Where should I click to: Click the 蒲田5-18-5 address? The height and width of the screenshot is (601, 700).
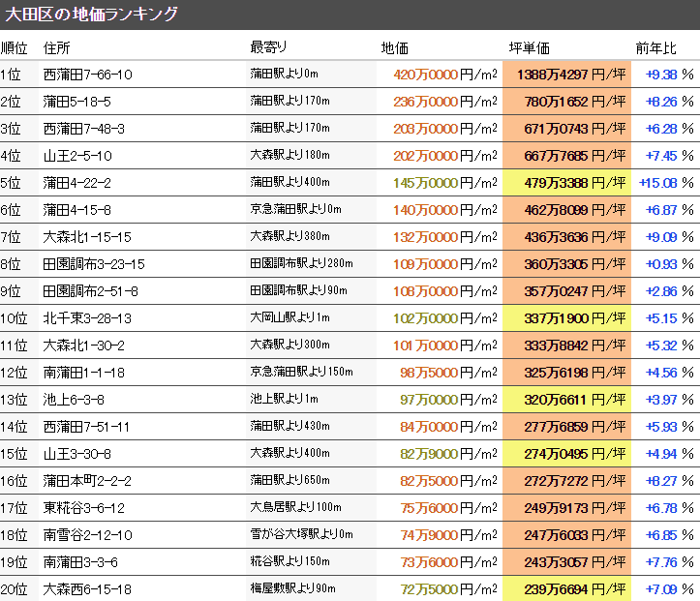tap(77, 102)
